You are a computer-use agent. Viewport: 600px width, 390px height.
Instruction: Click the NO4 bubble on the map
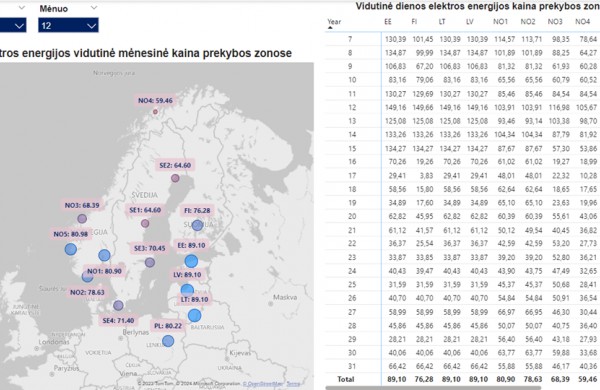pyautogui.click(x=155, y=112)
